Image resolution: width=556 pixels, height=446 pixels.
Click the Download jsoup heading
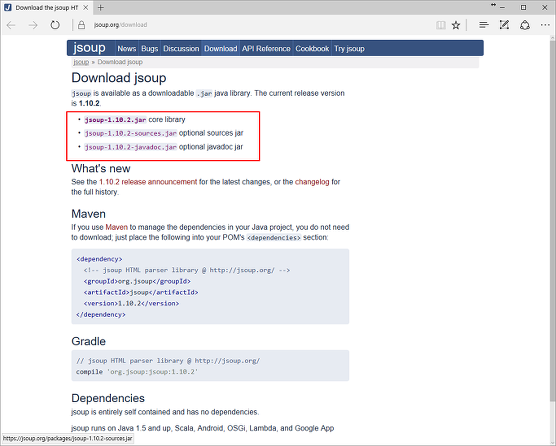tap(119, 78)
